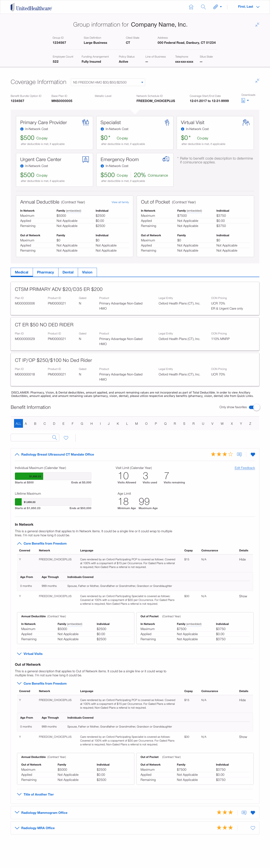Open the Downloads document menu
Image resolution: width=270 pixels, height=868 pixels.
click(x=245, y=101)
